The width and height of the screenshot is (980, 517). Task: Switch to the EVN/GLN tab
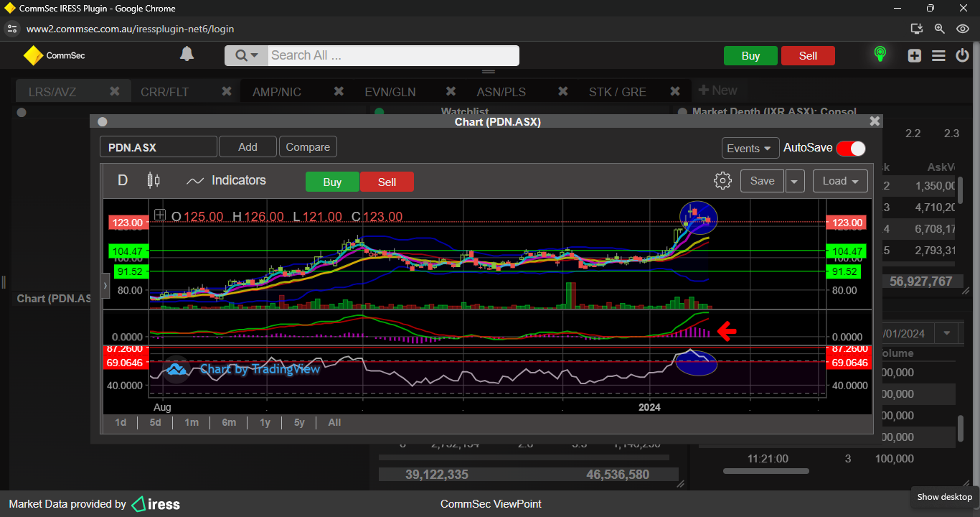pos(390,92)
